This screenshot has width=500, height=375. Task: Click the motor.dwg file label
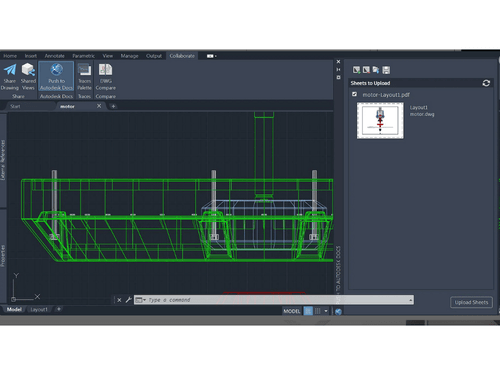[422, 114]
